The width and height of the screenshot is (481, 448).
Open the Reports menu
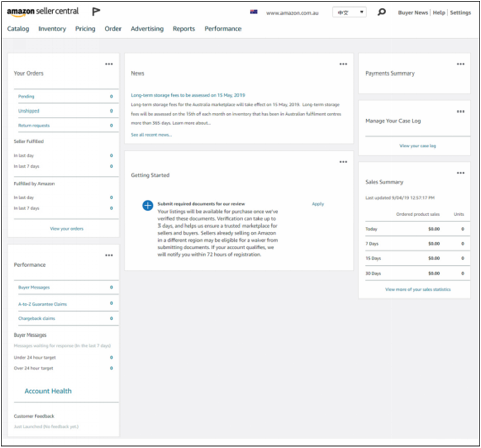click(x=184, y=29)
